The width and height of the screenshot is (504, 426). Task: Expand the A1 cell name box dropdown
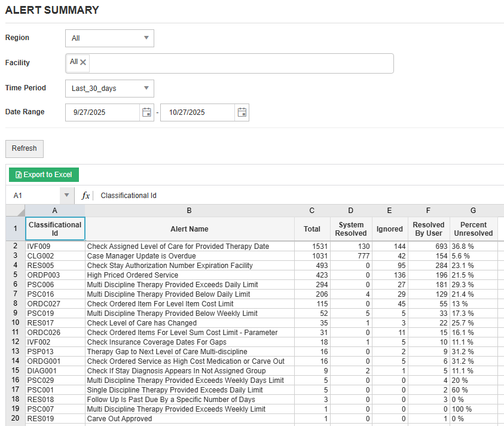(66, 195)
